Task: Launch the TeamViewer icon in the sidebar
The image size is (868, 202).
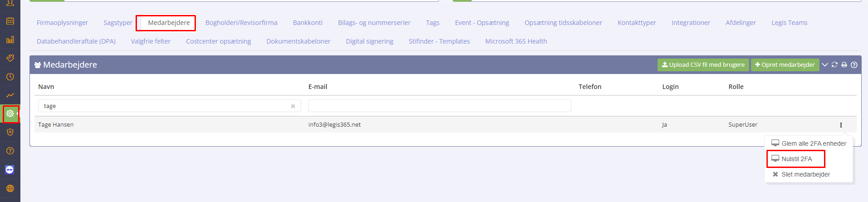Action: point(10,170)
